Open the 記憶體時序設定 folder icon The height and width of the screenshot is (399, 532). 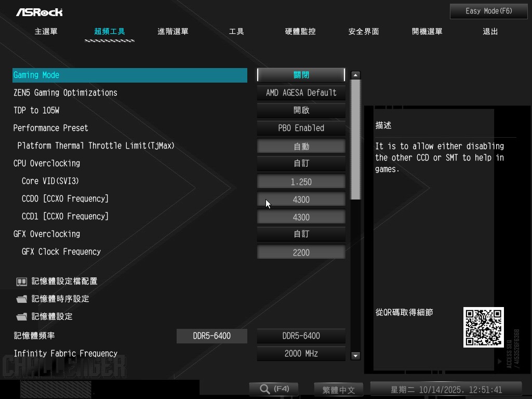21,299
